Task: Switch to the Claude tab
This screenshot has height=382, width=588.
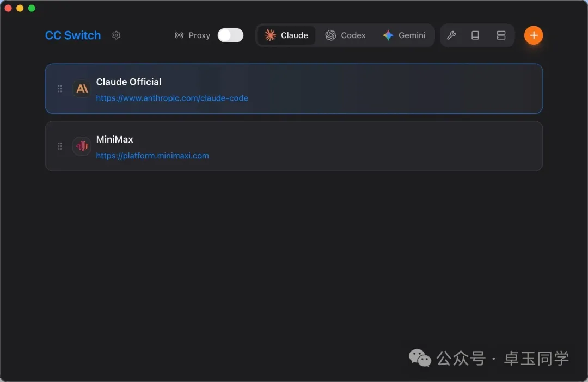Action: click(x=286, y=35)
